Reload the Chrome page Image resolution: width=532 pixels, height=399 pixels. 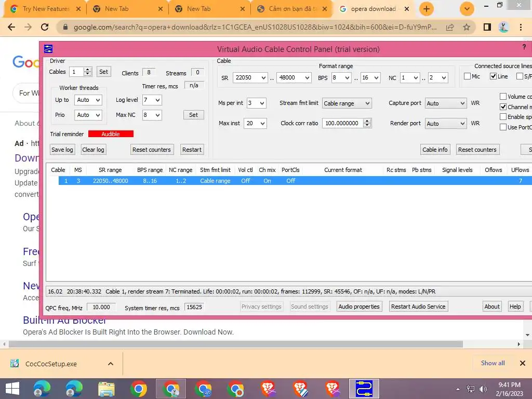(x=45, y=27)
